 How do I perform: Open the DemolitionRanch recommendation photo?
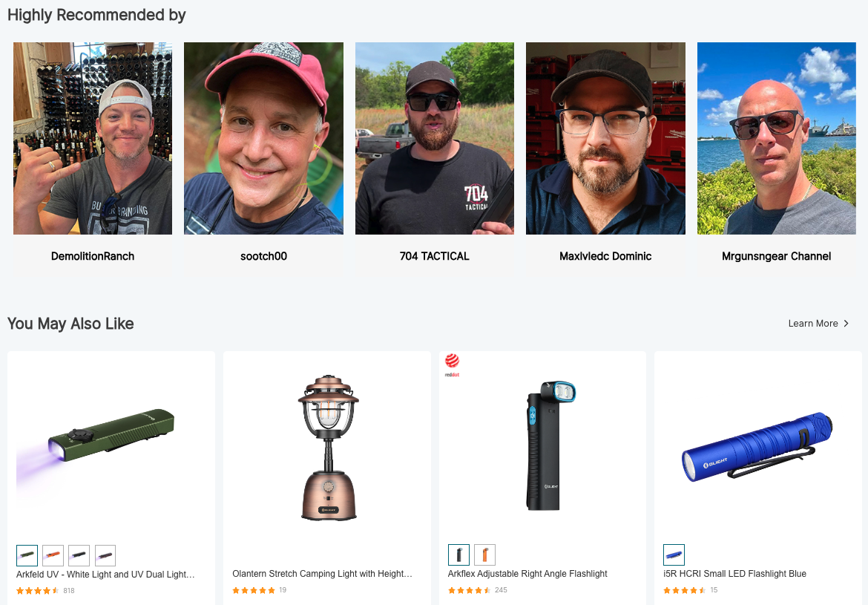(93, 138)
